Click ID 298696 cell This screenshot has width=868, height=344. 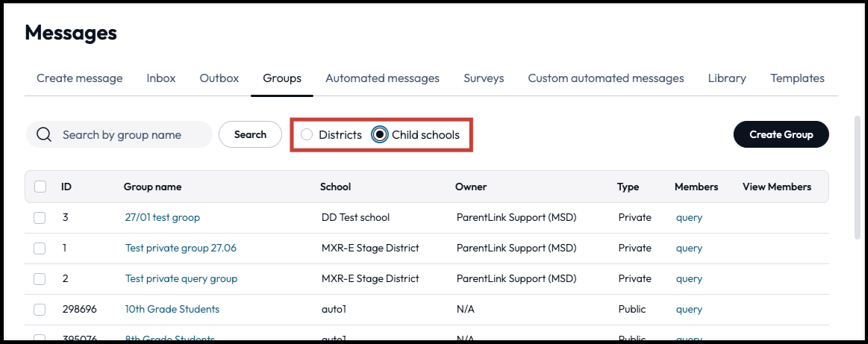(x=79, y=309)
